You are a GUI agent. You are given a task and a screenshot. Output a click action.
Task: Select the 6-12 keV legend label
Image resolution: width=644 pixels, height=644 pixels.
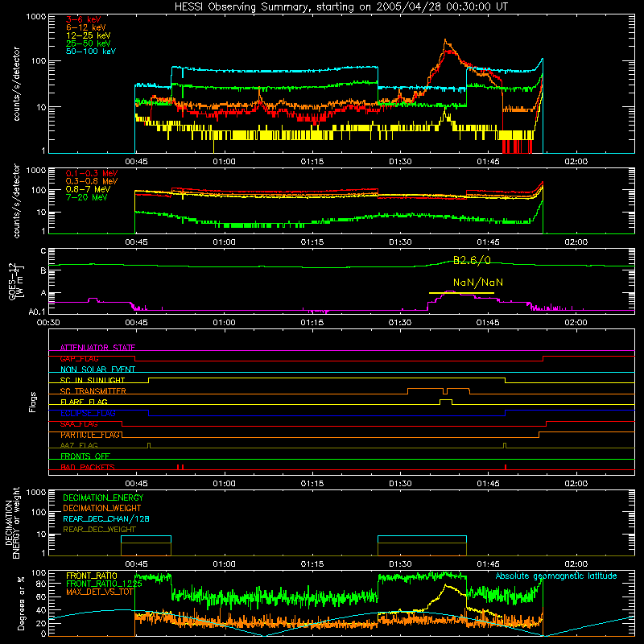[x=86, y=27]
